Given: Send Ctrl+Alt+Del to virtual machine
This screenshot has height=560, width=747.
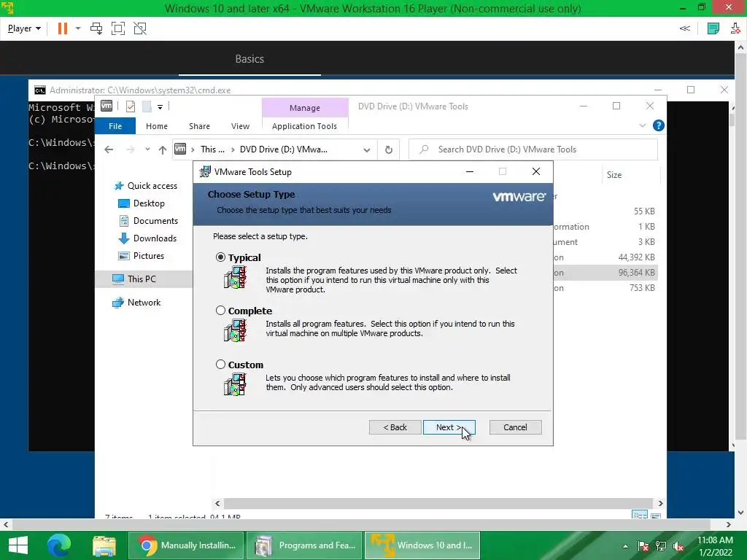Looking at the screenshot, I should [x=96, y=28].
